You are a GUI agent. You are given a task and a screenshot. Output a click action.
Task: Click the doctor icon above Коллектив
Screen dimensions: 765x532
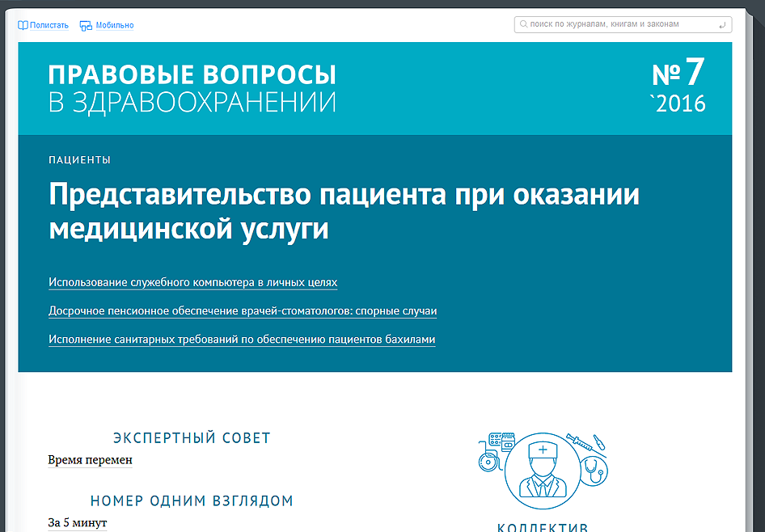point(543,470)
